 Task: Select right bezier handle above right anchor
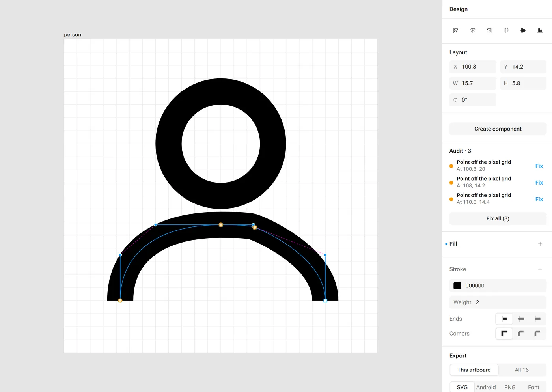(325, 255)
